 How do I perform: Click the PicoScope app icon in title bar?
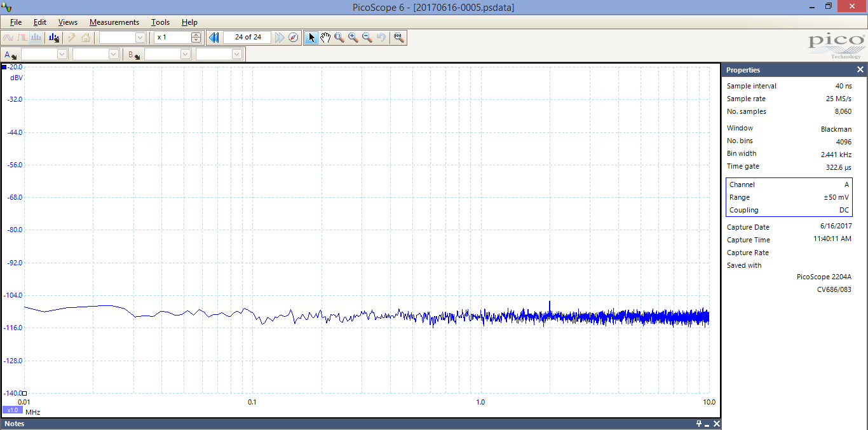[x=7, y=7]
